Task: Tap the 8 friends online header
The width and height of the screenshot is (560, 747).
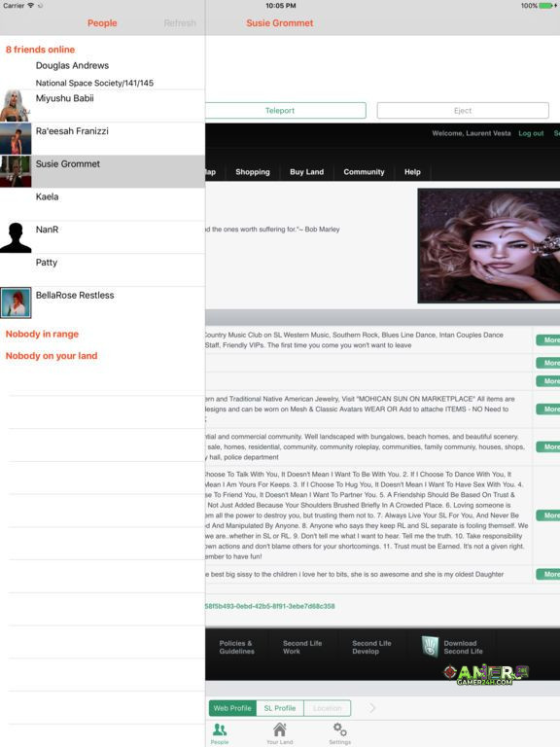Action: (x=40, y=50)
